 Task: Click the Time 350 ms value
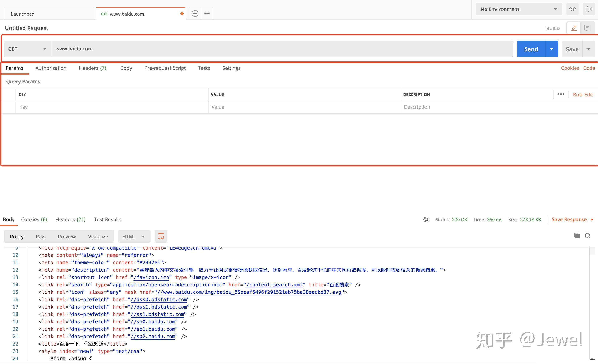point(494,220)
